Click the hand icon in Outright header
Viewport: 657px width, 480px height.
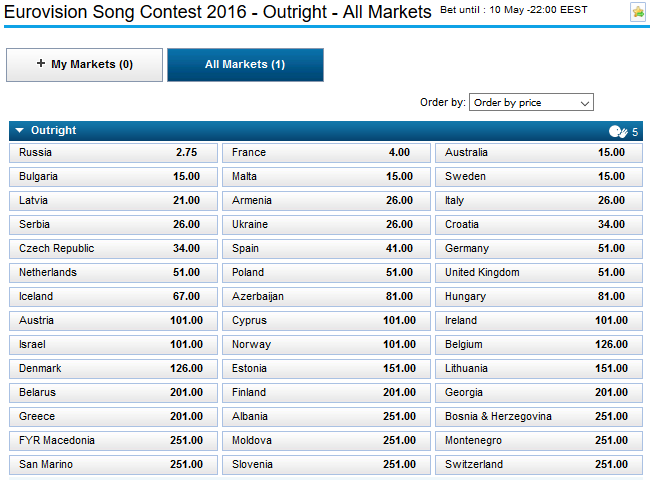point(617,131)
